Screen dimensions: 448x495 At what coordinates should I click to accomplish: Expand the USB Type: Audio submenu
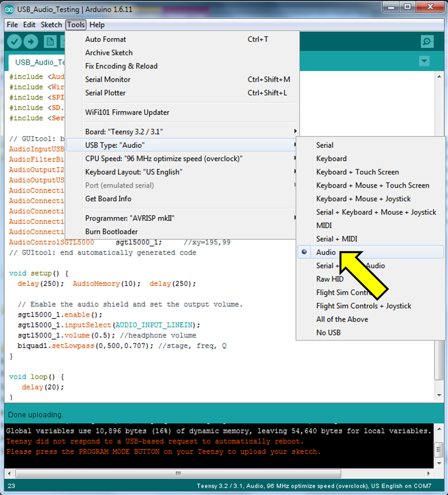182,145
